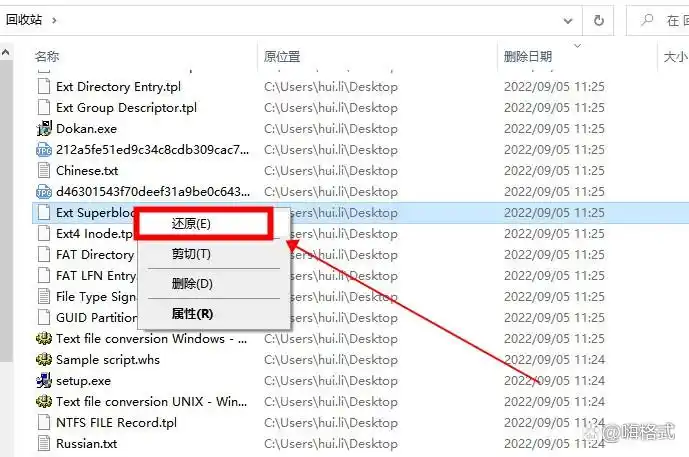Click the file icon of FAT Directory row
This screenshot has height=457, width=689.
[44, 255]
